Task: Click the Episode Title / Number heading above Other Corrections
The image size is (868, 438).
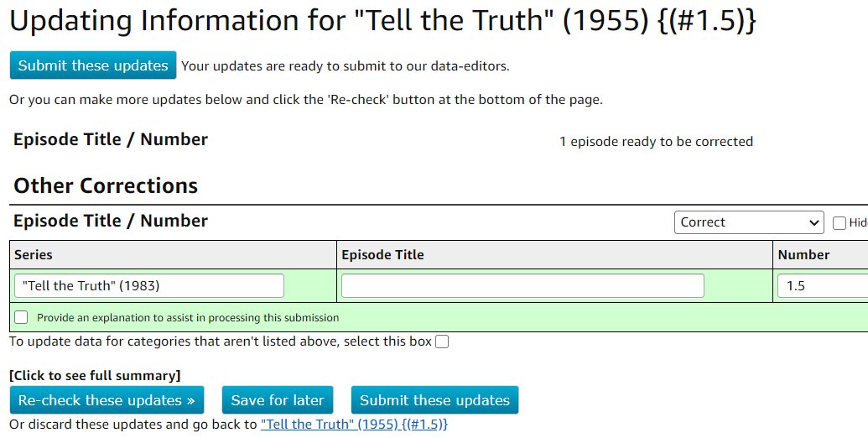Action: click(111, 139)
